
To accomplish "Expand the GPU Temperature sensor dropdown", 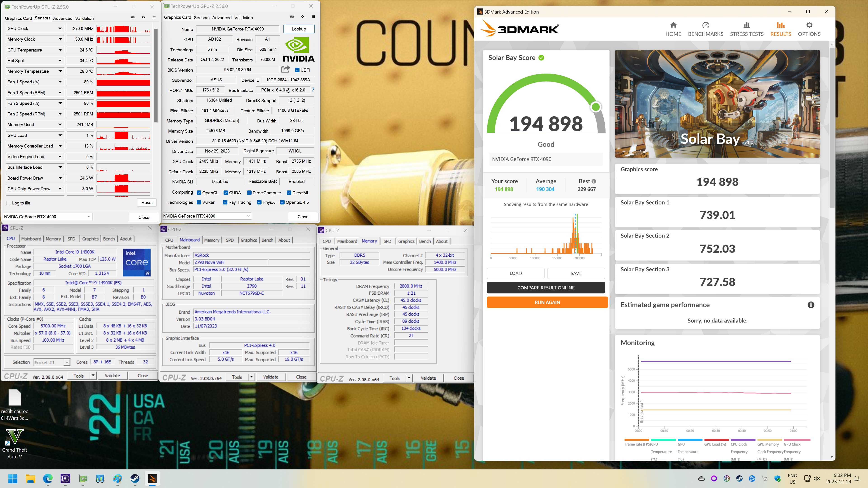I will 60,50.
